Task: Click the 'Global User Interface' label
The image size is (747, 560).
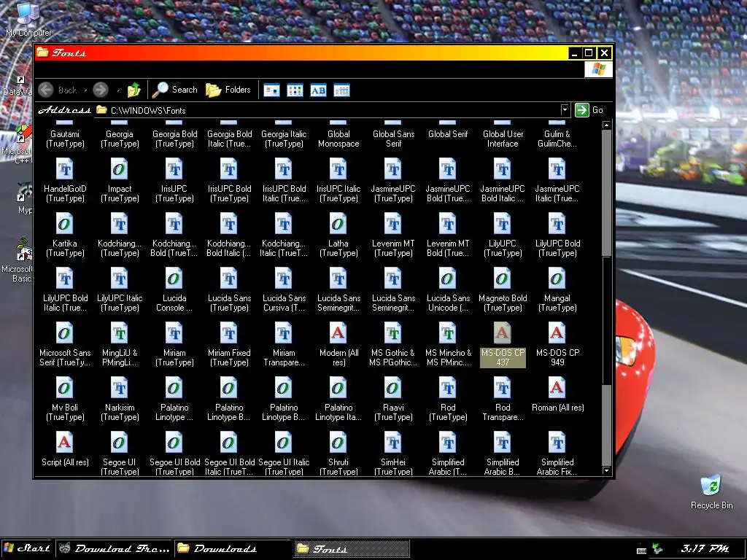Action: (x=503, y=139)
